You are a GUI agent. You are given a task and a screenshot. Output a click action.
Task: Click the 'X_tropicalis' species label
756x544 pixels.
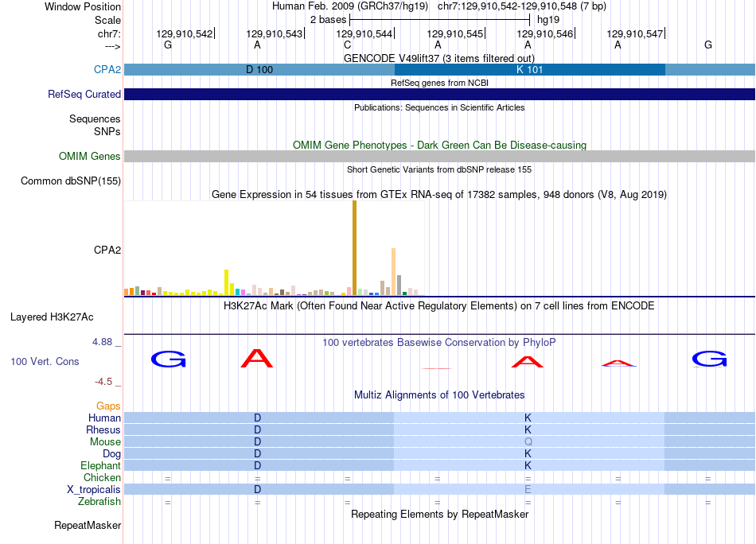pyautogui.click(x=94, y=489)
